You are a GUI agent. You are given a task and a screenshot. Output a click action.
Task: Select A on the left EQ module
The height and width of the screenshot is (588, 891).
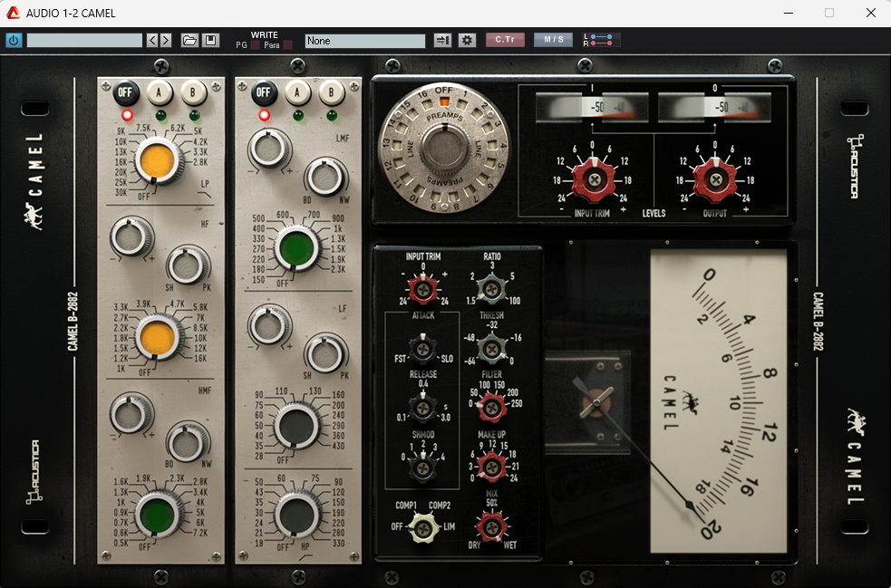[160, 92]
